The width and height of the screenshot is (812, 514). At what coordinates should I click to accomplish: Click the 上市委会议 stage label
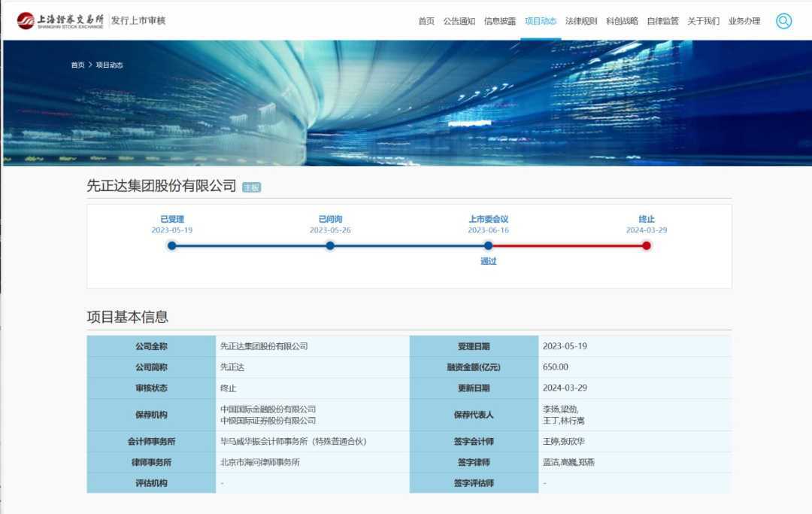point(489,219)
